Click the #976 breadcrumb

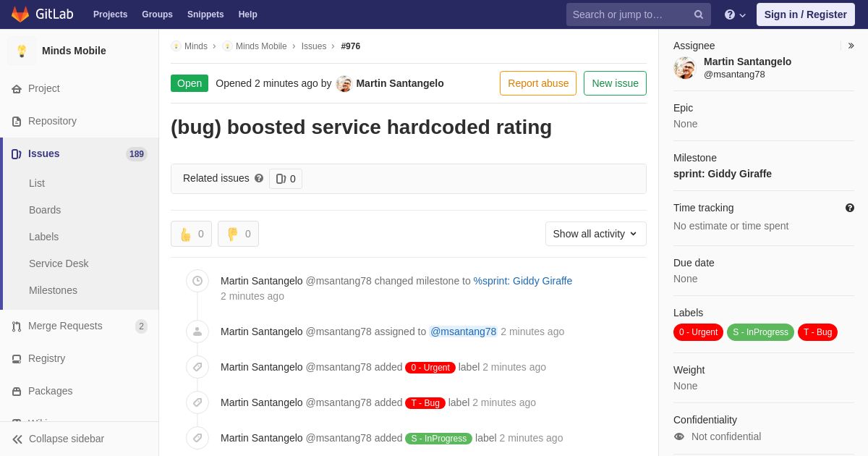[x=351, y=46]
